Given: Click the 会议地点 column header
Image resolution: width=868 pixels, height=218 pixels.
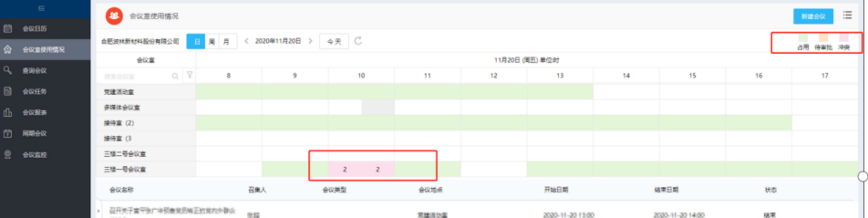Looking at the screenshot, I should [431, 190].
